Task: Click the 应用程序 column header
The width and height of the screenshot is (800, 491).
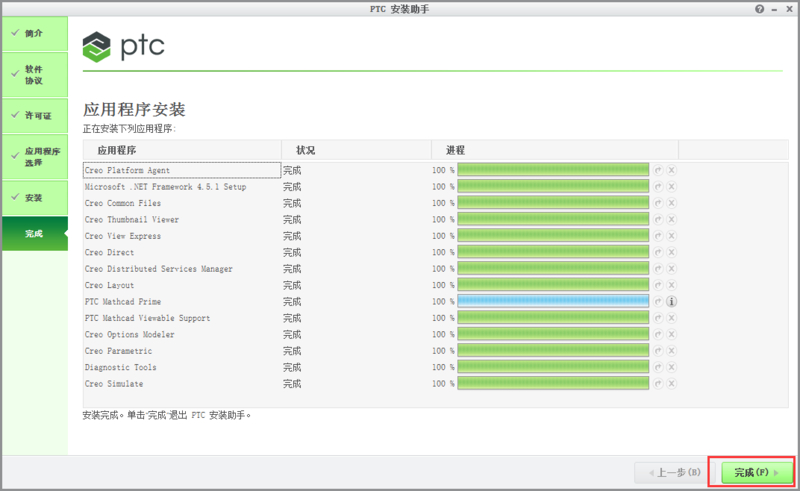Action: tap(117, 150)
